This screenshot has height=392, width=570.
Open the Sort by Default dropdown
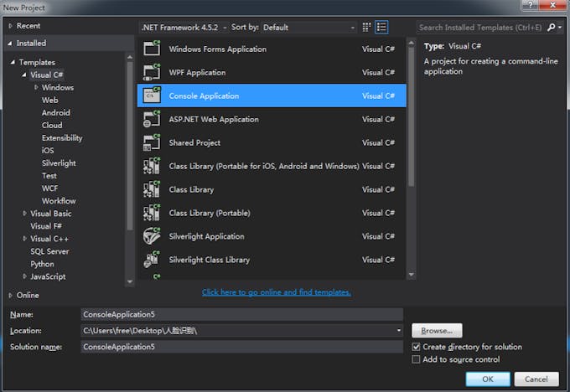[308, 27]
